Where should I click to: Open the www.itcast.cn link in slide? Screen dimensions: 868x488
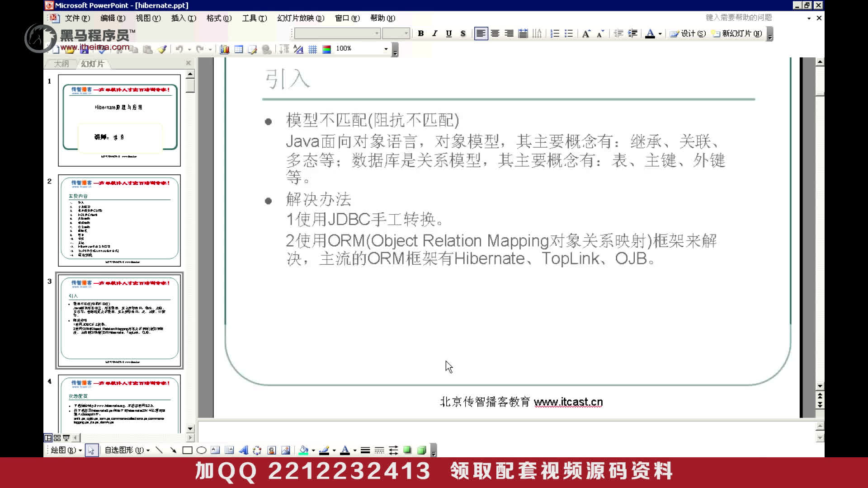568,402
